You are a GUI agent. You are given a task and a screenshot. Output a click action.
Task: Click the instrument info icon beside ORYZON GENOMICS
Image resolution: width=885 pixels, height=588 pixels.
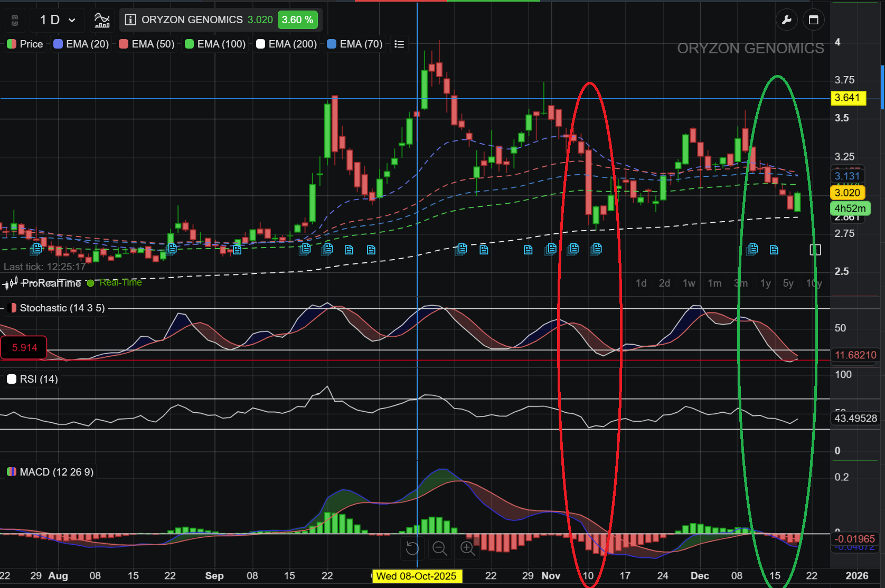click(130, 20)
